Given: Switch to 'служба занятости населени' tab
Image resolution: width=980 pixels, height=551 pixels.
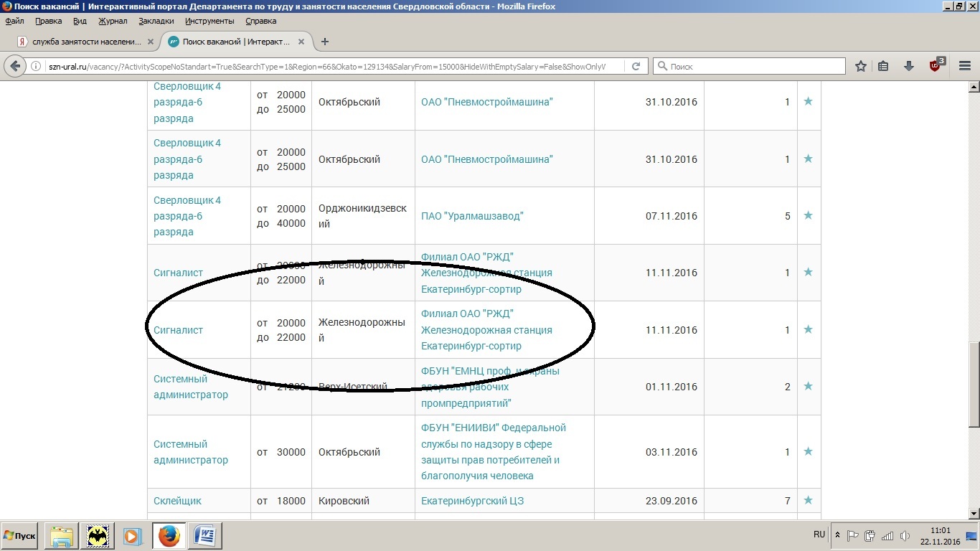Looking at the screenshot, I should point(86,42).
